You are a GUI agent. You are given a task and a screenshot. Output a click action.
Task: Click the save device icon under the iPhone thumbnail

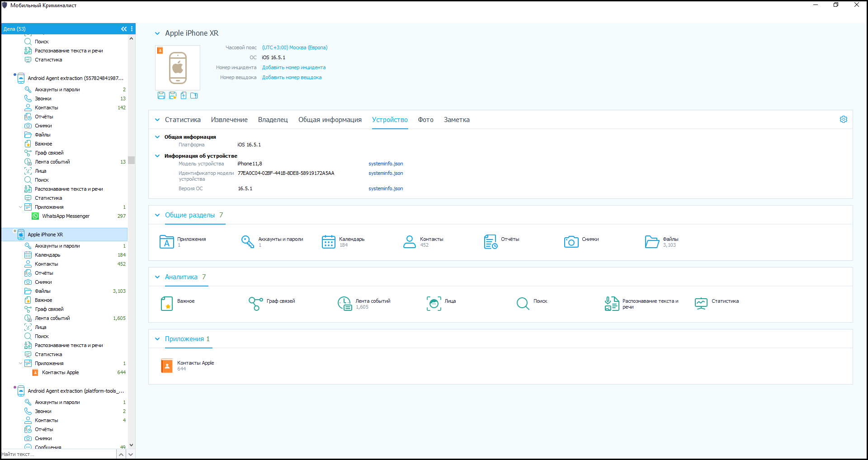point(161,95)
